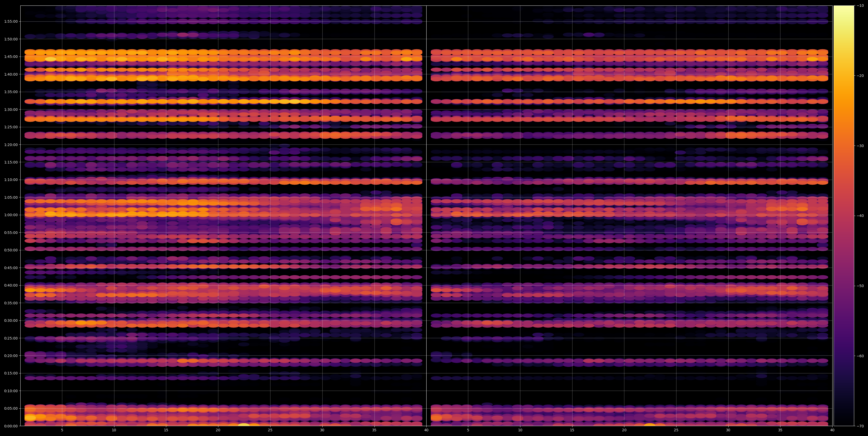Pick the 1:30:00 y-axis tick label
868x436 pixels.
coord(11,109)
